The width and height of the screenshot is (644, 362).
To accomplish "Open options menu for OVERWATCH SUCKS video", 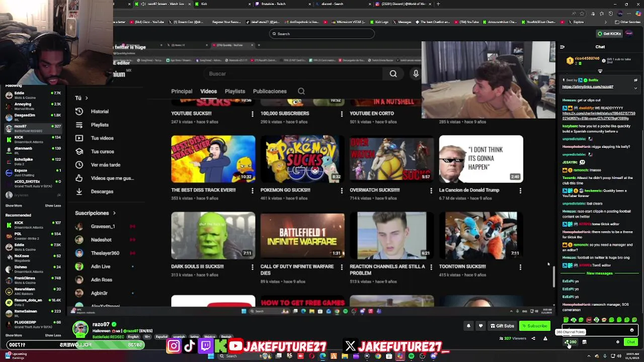I will 431,191.
